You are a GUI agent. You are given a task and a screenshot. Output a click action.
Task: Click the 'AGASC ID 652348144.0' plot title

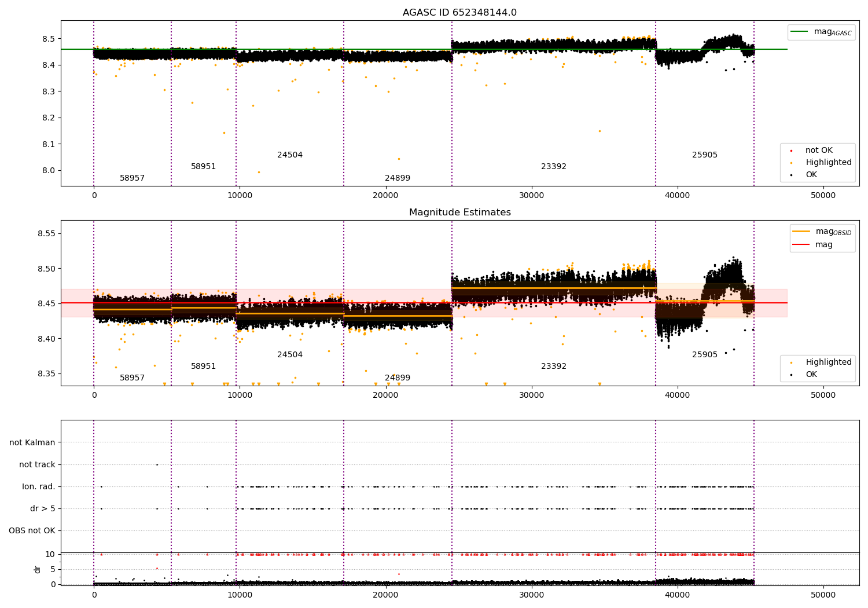(x=459, y=13)
